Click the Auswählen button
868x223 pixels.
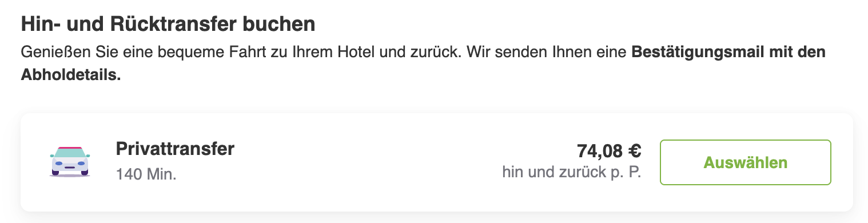click(x=746, y=162)
